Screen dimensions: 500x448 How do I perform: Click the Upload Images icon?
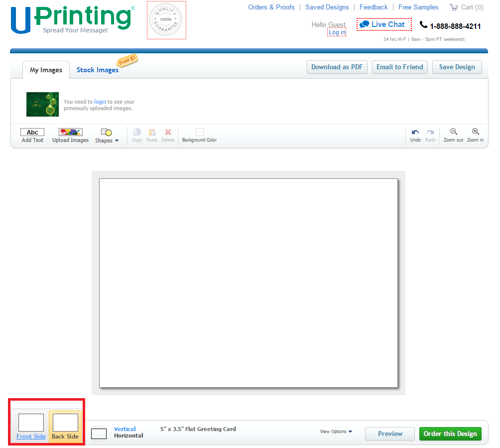70,132
